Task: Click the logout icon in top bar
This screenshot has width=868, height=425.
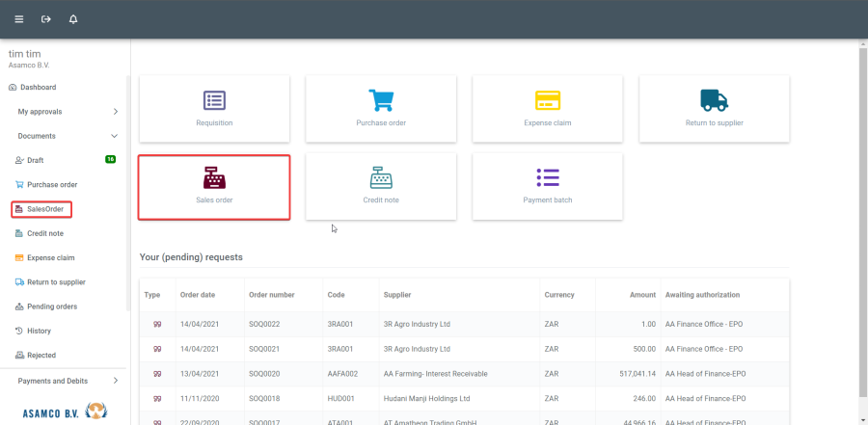Action: 46,19
